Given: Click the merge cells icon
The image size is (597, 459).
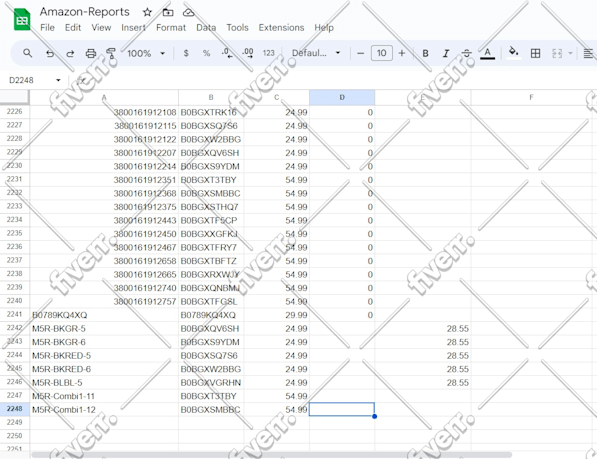Looking at the screenshot, I should coord(557,53).
